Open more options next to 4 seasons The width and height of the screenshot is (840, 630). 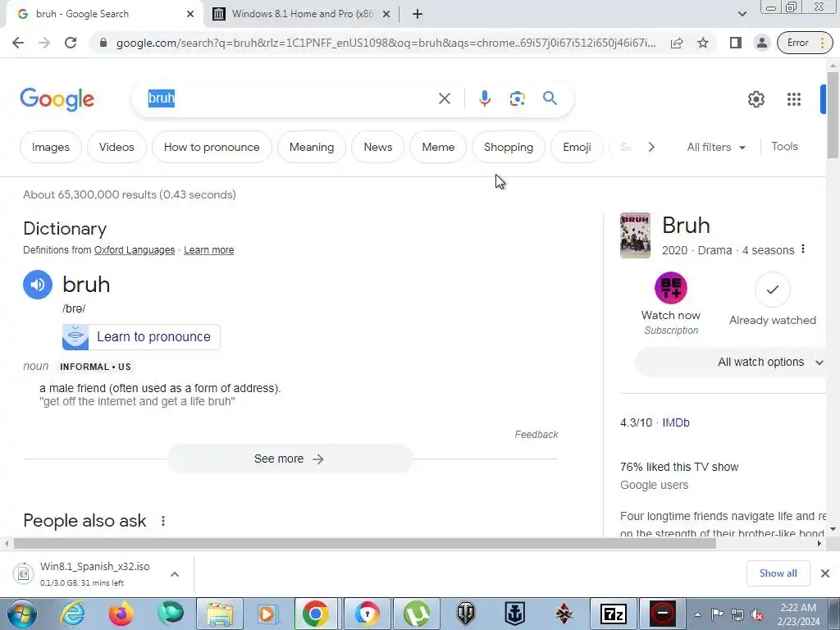802,249
